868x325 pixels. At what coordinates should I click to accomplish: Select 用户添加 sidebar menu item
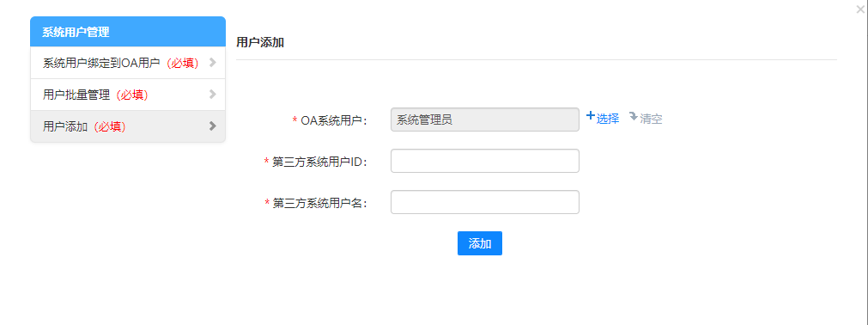pos(128,126)
